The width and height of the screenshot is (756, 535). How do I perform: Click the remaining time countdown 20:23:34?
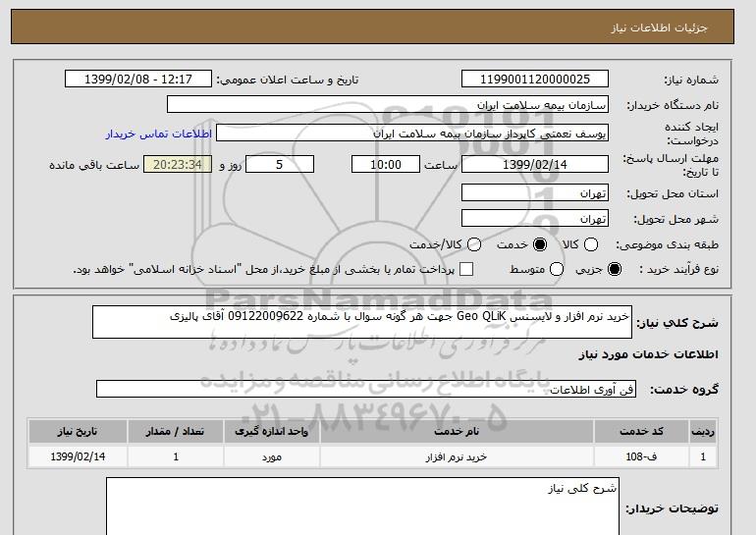(178, 164)
